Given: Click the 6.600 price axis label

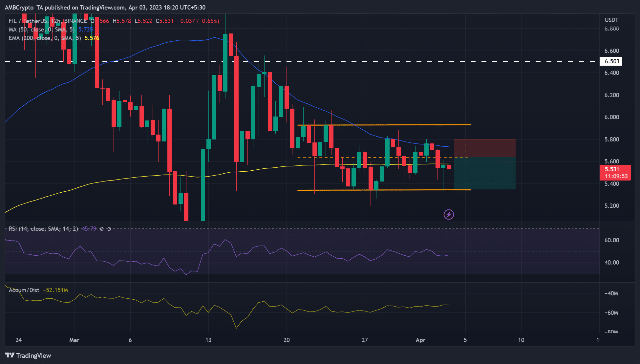Looking at the screenshot, I should (612, 51).
